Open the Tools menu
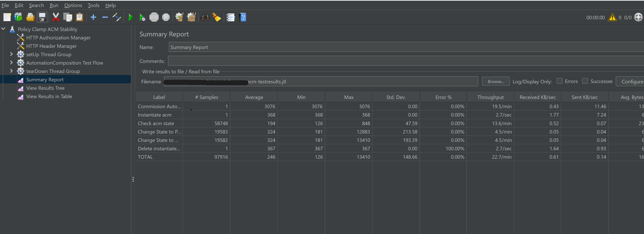Screen dimensions: 644x234 pyautogui.click(x=94, y=5)
